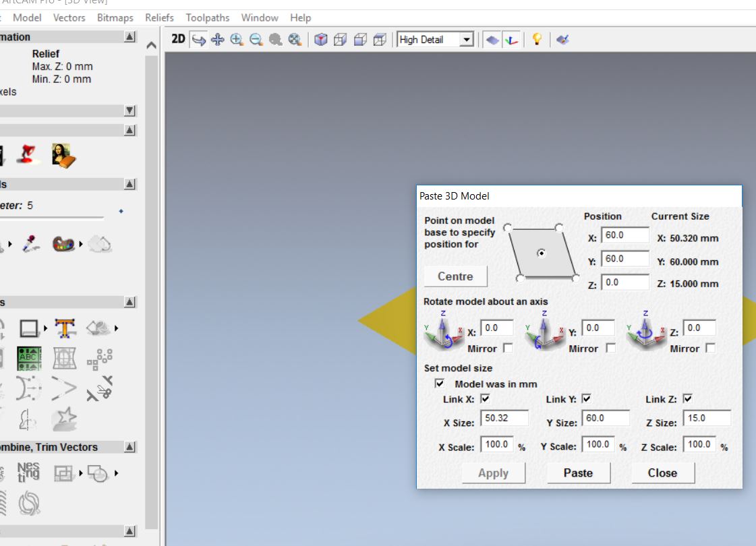Click the Z Scale percentage field
The height and width of the screenshot is (546, 756).
pyautogui.click(x=699, y=444)
